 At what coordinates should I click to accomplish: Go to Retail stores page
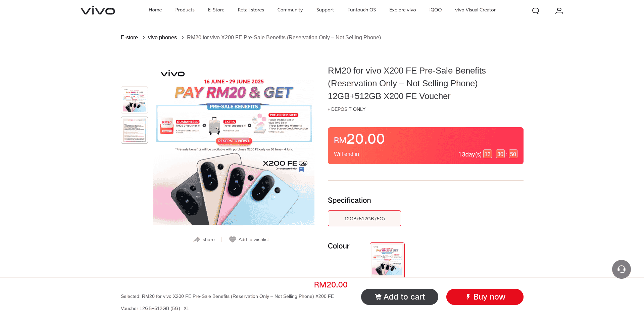[x=251, y=10]
